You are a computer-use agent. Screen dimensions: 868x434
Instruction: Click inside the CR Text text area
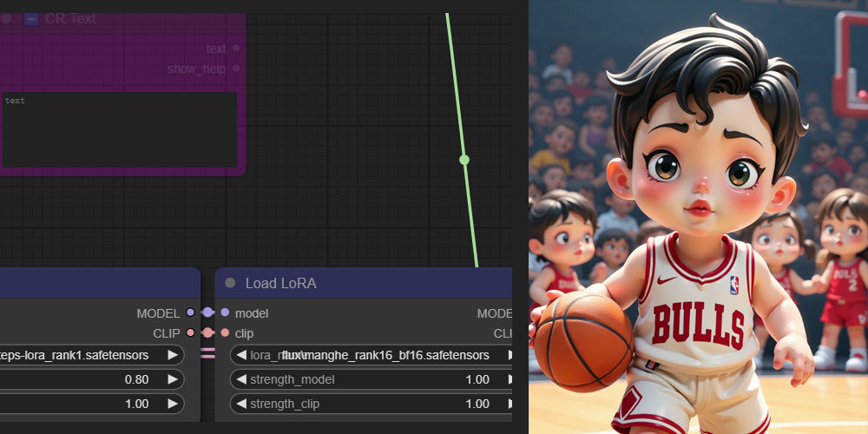tap(120, 130)
